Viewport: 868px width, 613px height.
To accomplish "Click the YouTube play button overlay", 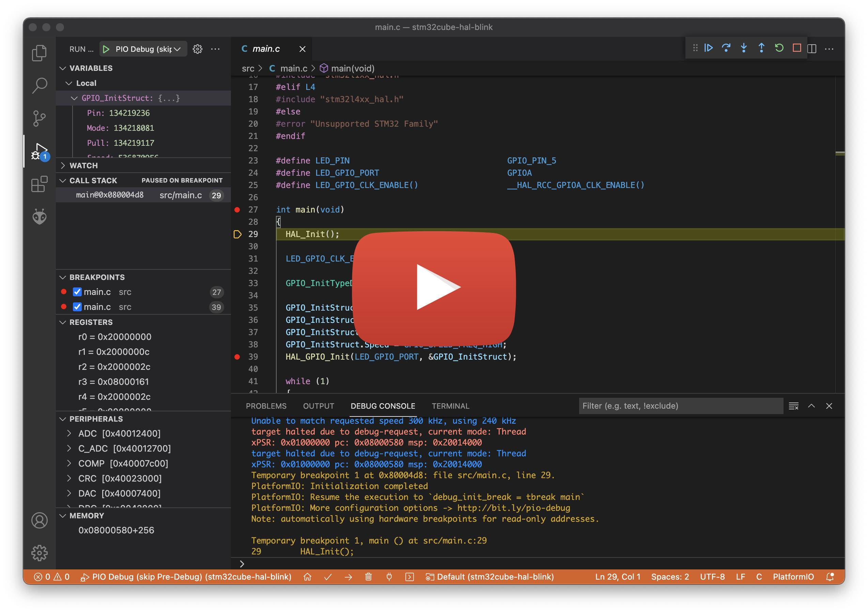I will pos(434,288).
